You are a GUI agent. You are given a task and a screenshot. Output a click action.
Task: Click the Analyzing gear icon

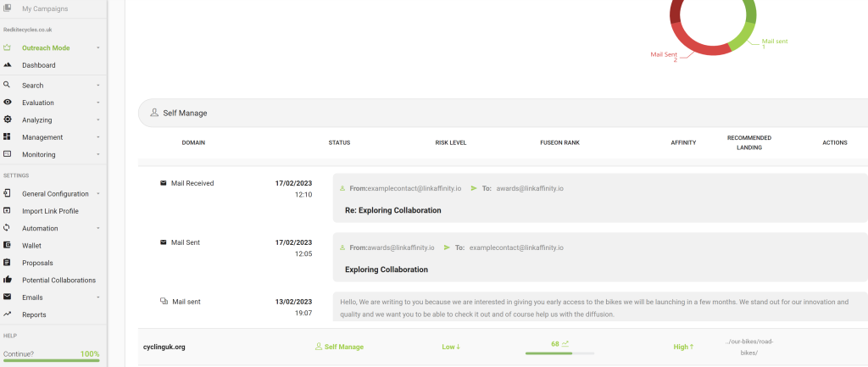click(8, 120)
